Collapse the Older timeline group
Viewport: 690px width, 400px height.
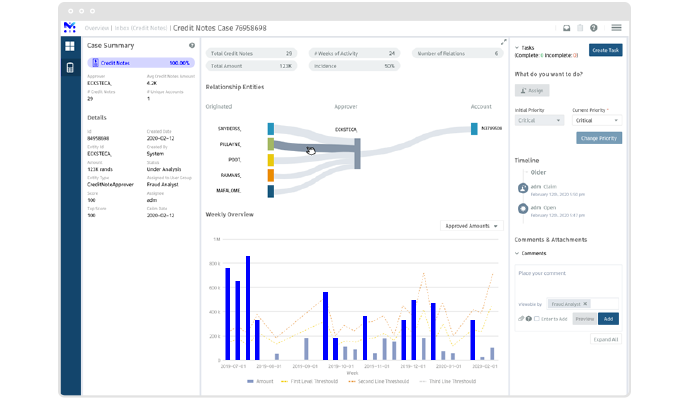coord(526,172)
